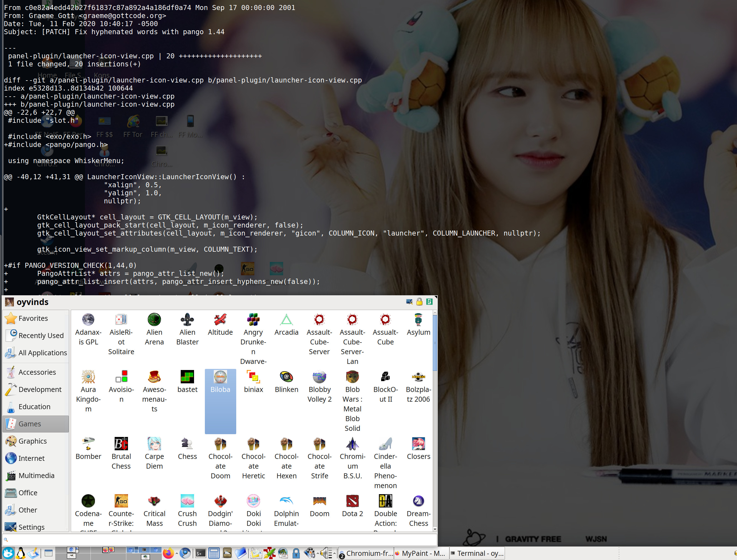
Task: Open the terminal emulator launcher on panel
Action: coord(200,553)
